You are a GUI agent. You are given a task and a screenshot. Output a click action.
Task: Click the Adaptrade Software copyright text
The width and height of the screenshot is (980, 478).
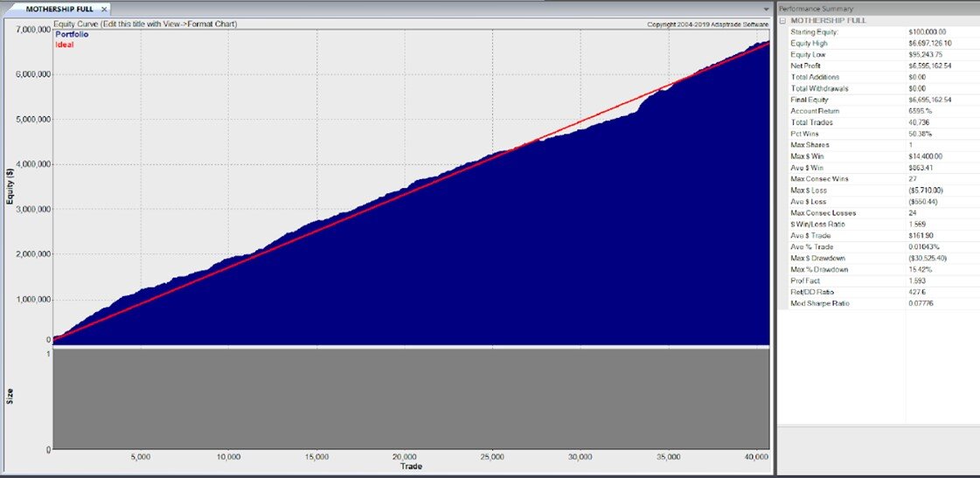click(707, 24)
